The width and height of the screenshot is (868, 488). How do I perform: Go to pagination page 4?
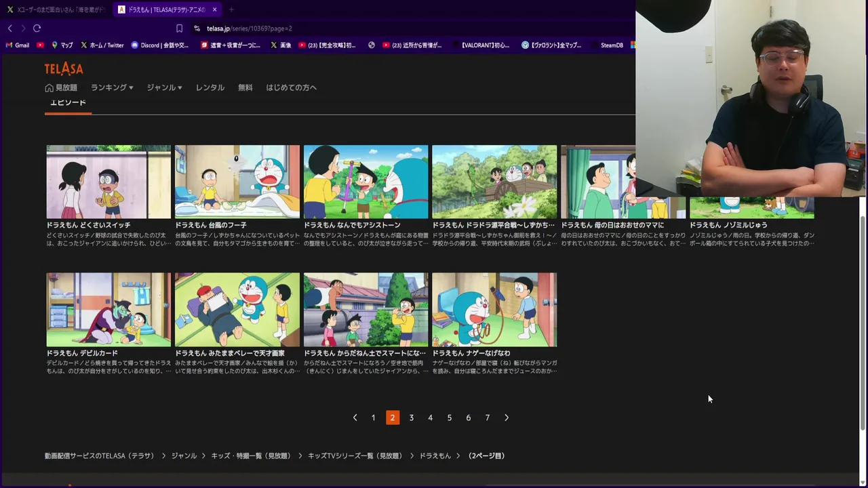(x=430, y=418)
